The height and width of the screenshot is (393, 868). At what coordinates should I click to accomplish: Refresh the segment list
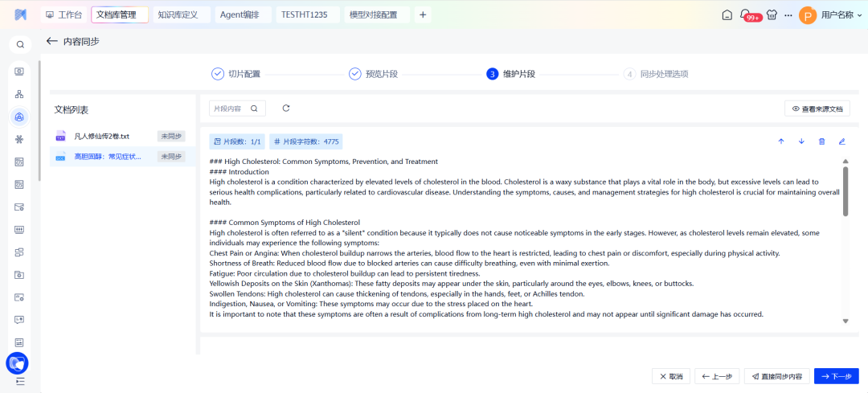286,108
